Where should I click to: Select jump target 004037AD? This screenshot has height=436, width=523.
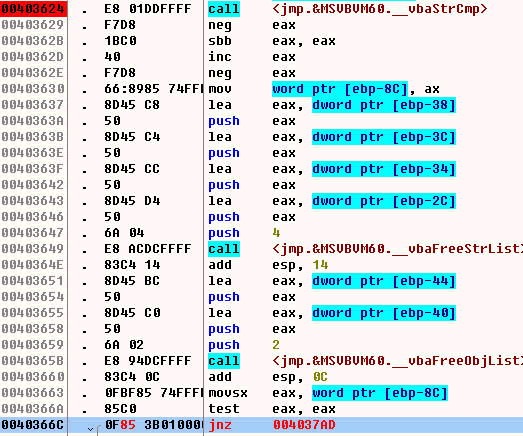[x=304, y=425]
